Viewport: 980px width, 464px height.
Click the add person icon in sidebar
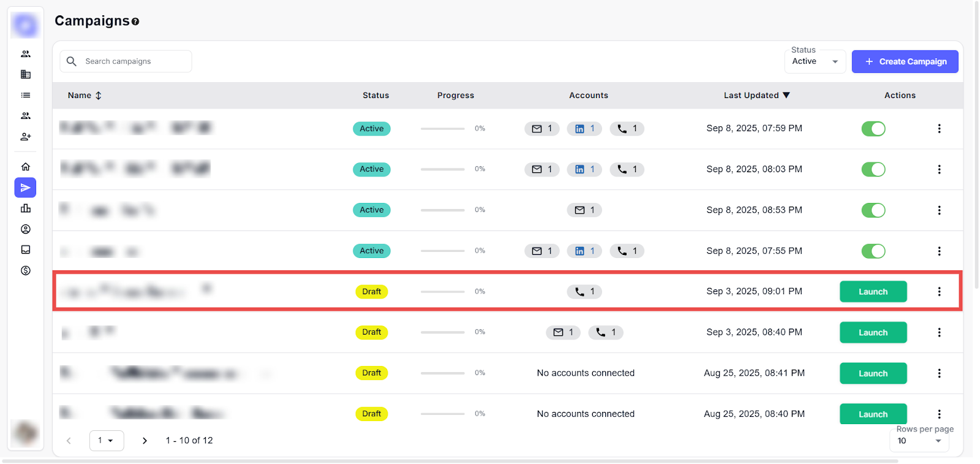click(26, 137)
